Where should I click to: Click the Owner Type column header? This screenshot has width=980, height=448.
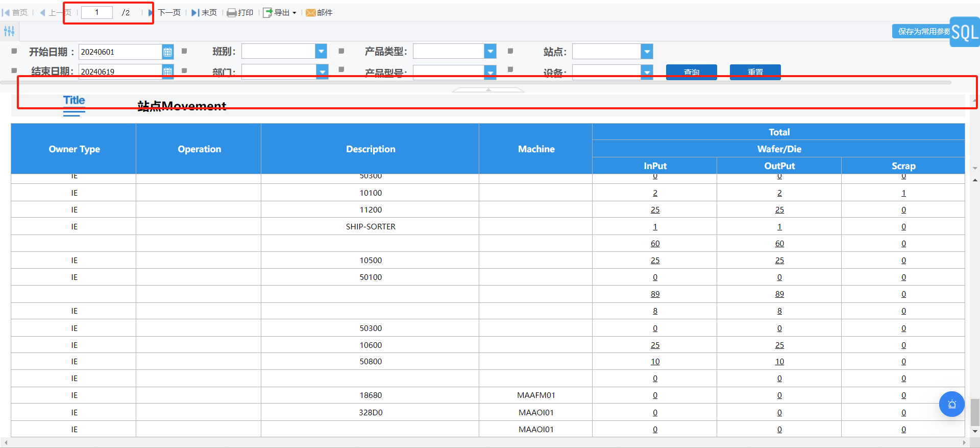click(x=74, y=149)
